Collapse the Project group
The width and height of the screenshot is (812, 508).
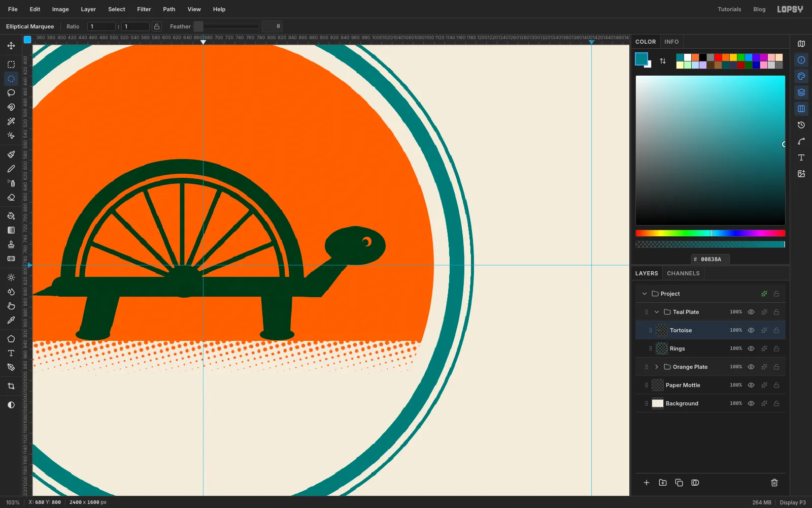click(645, 294)
